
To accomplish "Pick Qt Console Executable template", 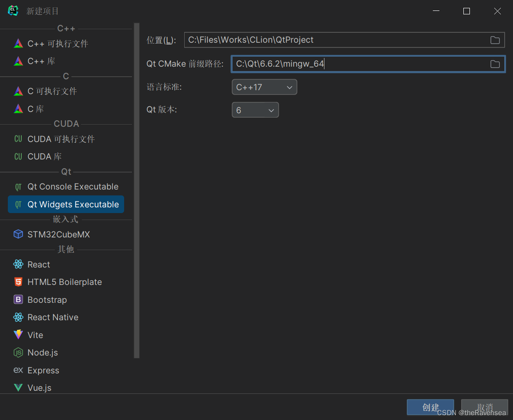I will pos(66,186).
